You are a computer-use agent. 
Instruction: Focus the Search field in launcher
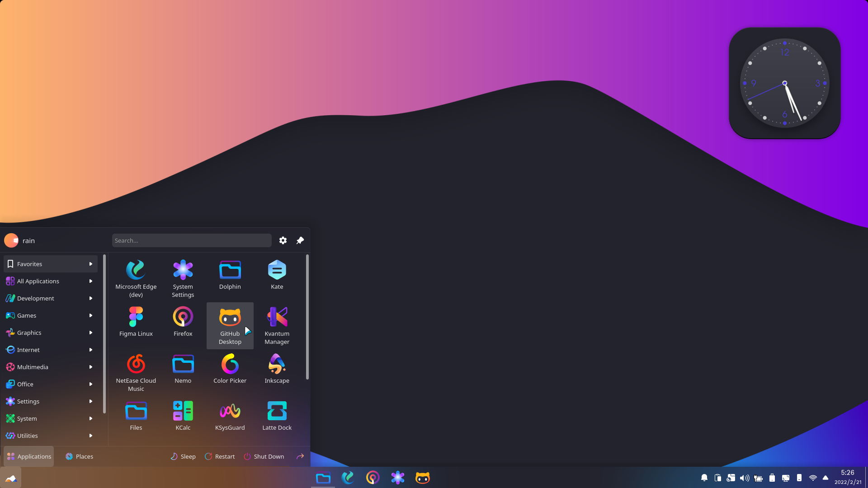click(192, 240)
